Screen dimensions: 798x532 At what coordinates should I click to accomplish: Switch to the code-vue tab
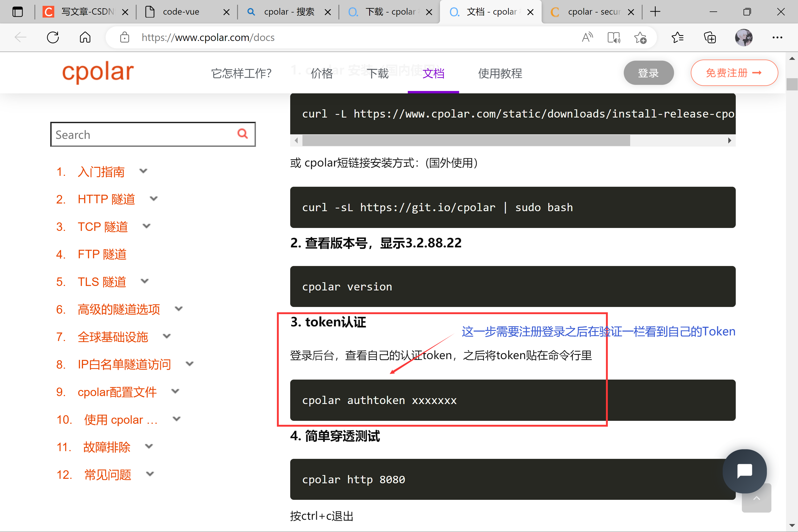[181, 11]
